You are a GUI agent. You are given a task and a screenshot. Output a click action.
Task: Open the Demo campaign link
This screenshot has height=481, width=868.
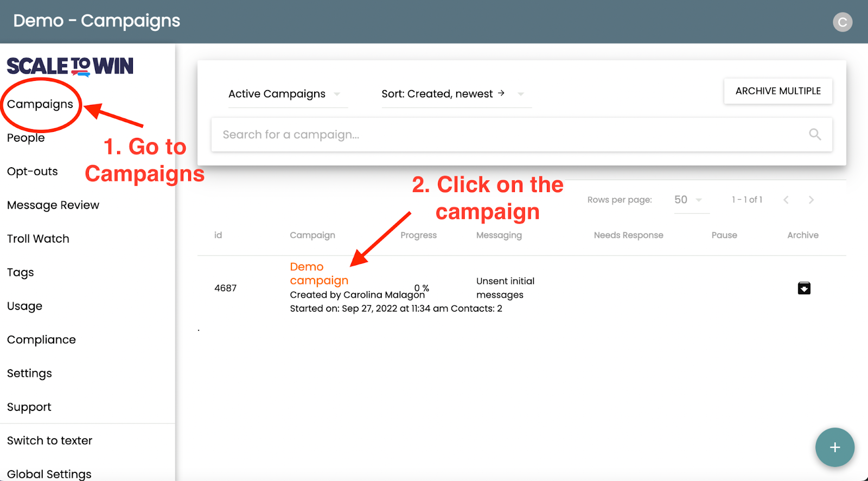319,274
